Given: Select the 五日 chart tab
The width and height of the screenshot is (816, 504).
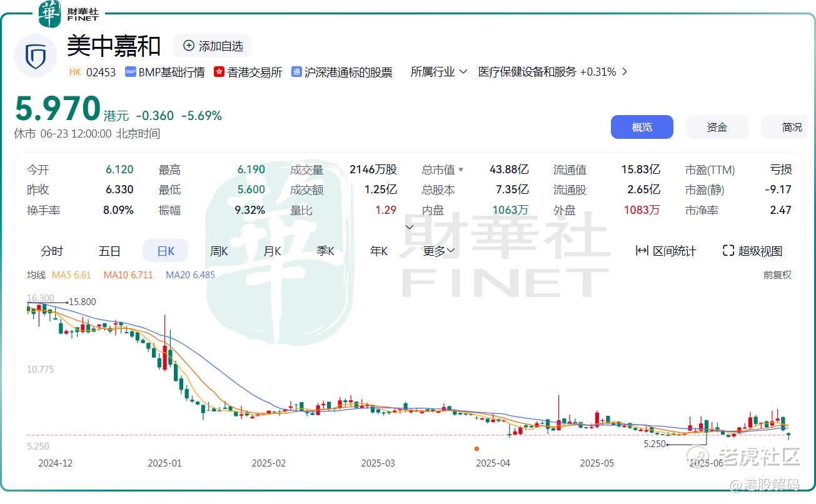Looking at the screenshot, I should click(x=109, y=251).
